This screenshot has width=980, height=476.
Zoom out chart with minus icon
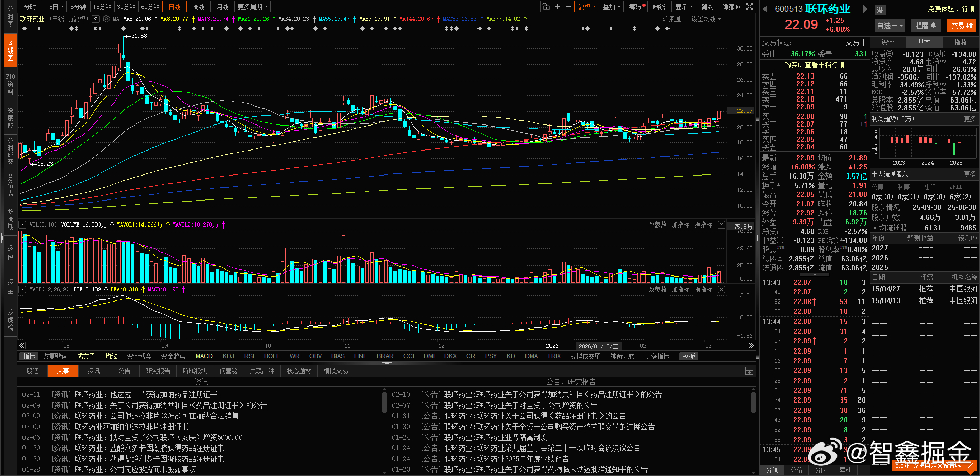pyautogui.click(x=568, y=7)
